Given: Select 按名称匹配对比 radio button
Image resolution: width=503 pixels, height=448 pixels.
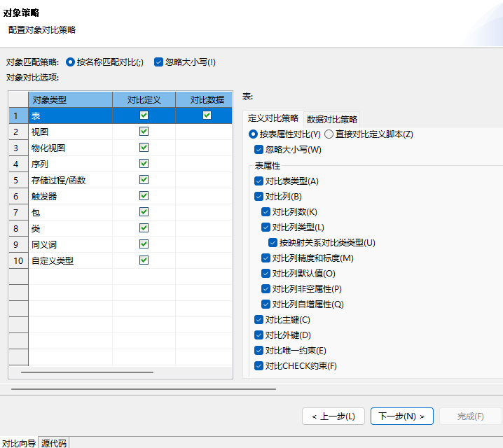Looking at the screenshot, I should tap(70, 62).
